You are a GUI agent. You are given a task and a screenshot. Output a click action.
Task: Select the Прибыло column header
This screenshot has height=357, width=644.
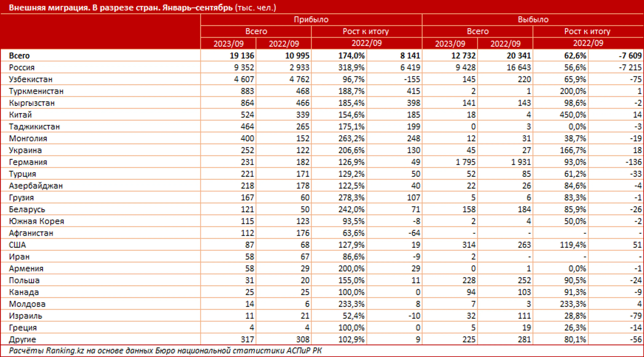pos(311,19)
